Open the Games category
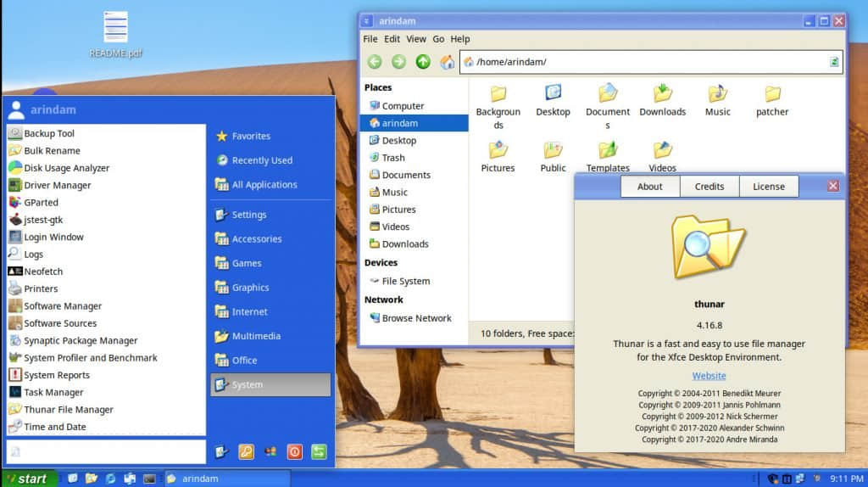868x487 pixels. [270, 263]
